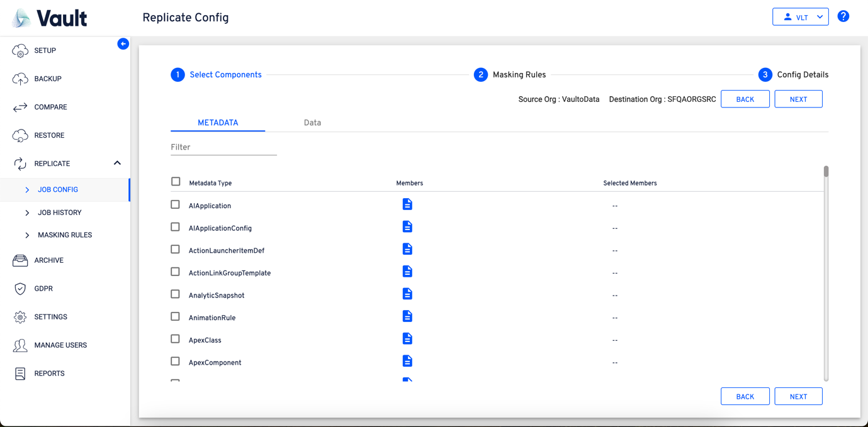
Task: Collapse the Replicate menu chevron
Action: point(117,163)
